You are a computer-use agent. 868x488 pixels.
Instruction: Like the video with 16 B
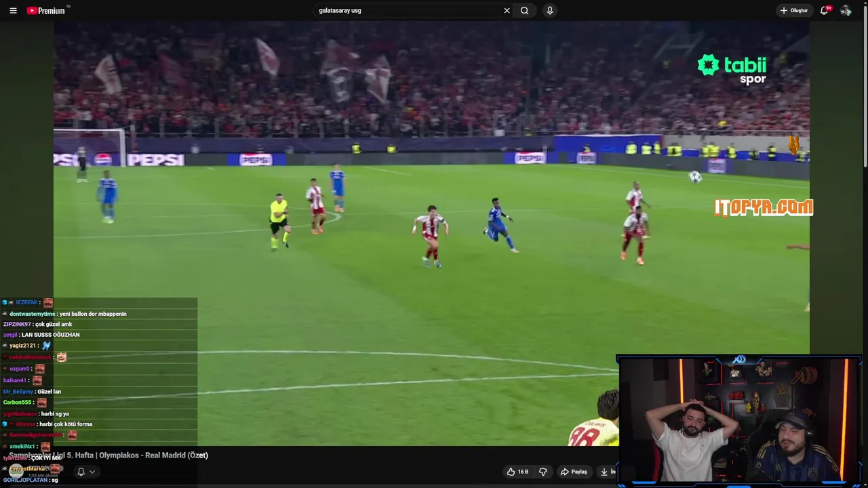tap(517, 472)
